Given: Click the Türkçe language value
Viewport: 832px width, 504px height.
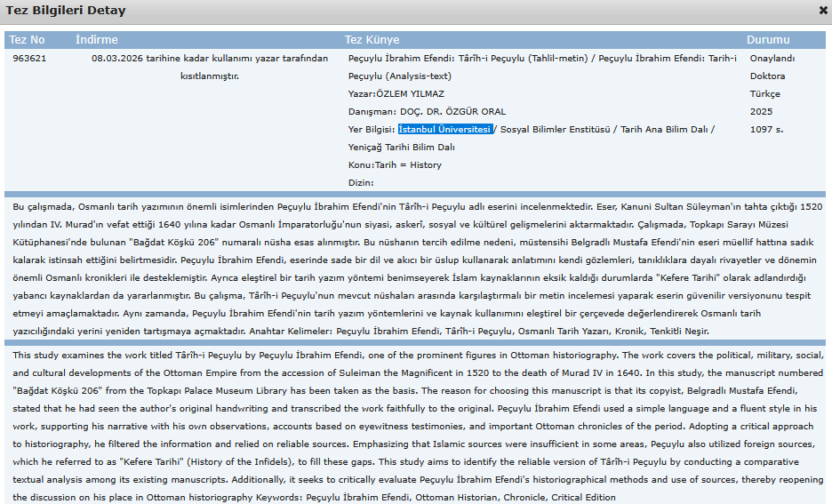Looking at the screenshot, I should pos(764,94).
